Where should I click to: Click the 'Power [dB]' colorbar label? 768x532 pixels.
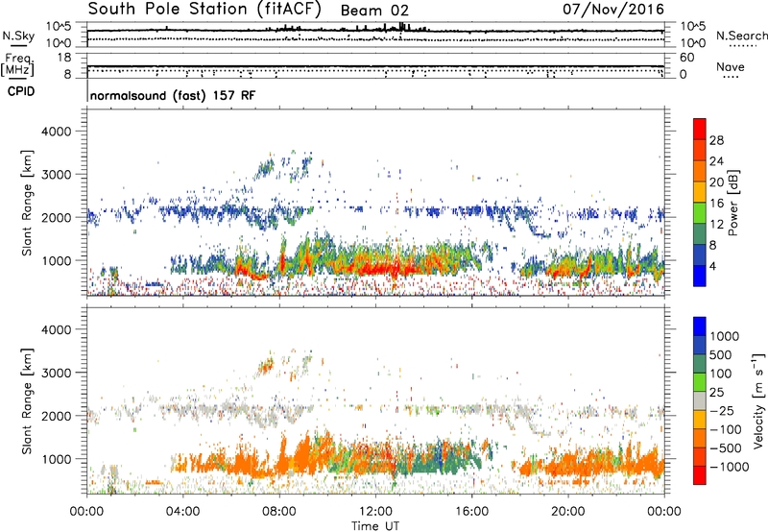coord(732,203)
